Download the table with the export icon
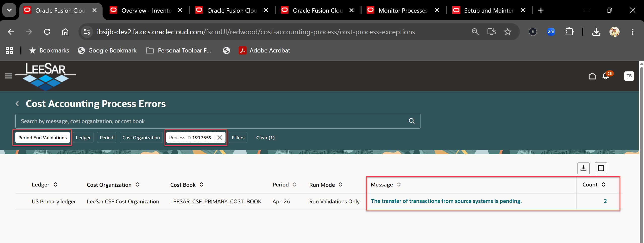The width and height of the screenshot is (644, 243). (583, 168)
